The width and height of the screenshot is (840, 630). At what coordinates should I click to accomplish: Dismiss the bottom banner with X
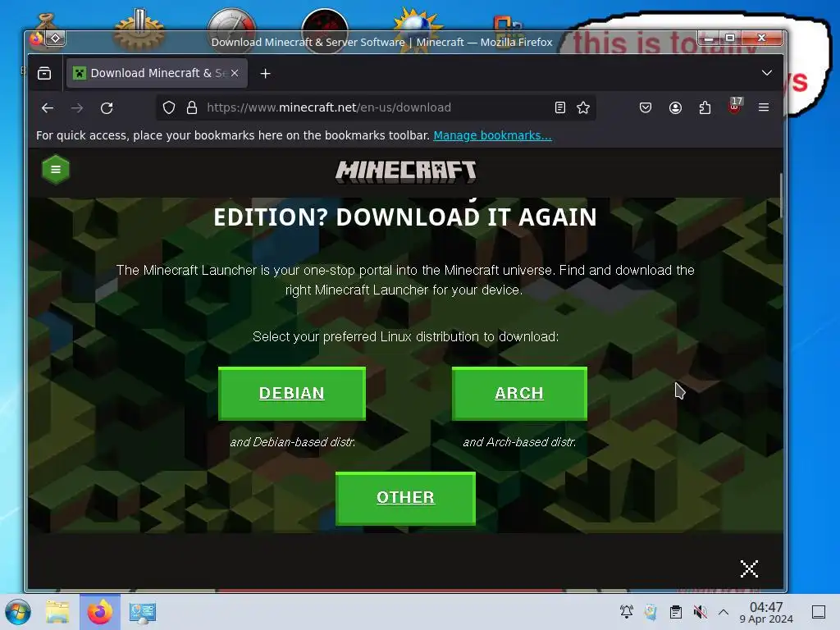749,569
